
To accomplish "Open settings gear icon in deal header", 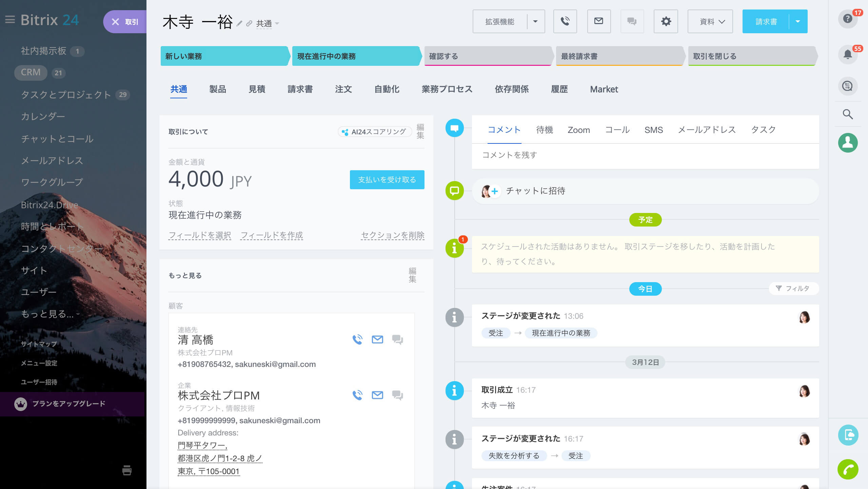I will (x=666, y=21).
